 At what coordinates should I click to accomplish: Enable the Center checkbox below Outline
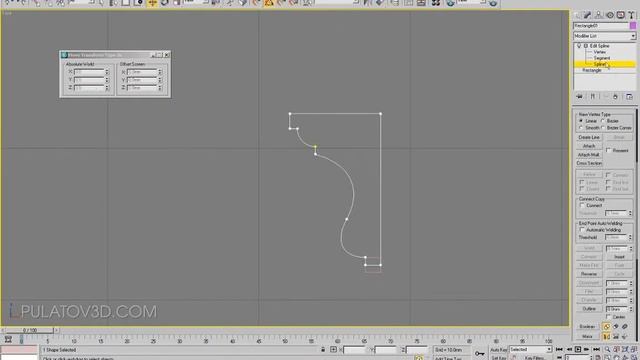[x=609, y=317]
